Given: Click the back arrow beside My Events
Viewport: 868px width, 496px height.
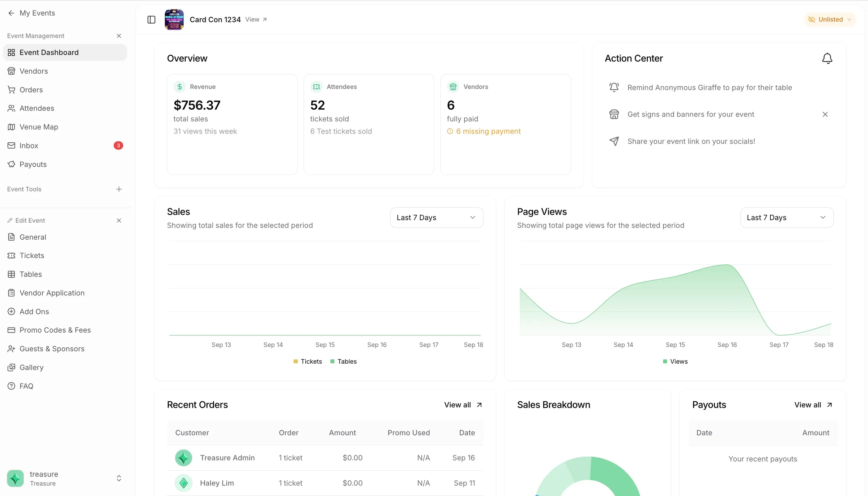Looking at the screenshot, I should tap(11, 13).
